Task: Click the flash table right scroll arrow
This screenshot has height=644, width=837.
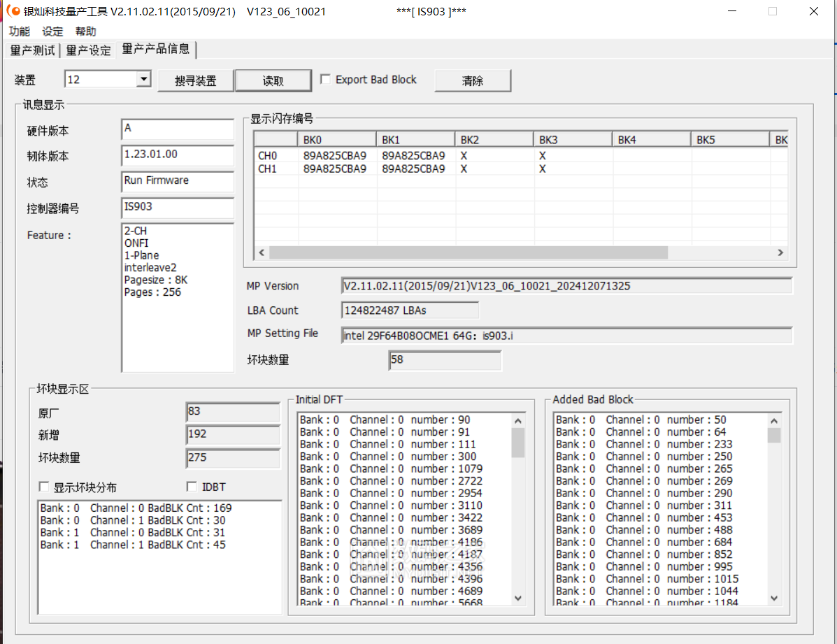Action: click(780, 252)
